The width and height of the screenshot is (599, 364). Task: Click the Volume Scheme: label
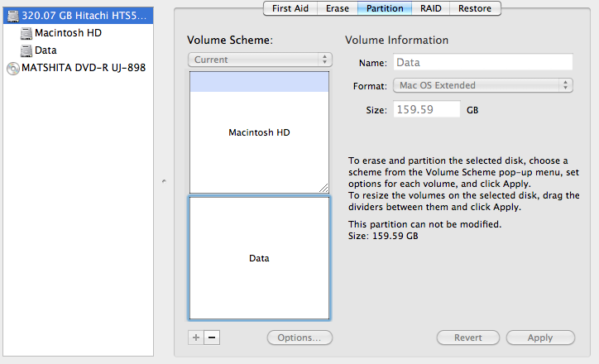pos(230,40)
